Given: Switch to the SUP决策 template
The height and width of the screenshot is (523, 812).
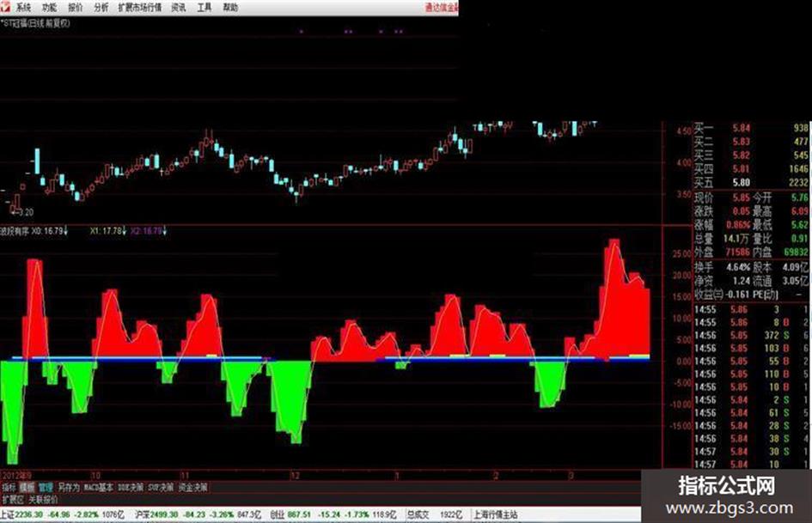Looking at the screenshot, I should pyautogui.click(x=161, y=487).
